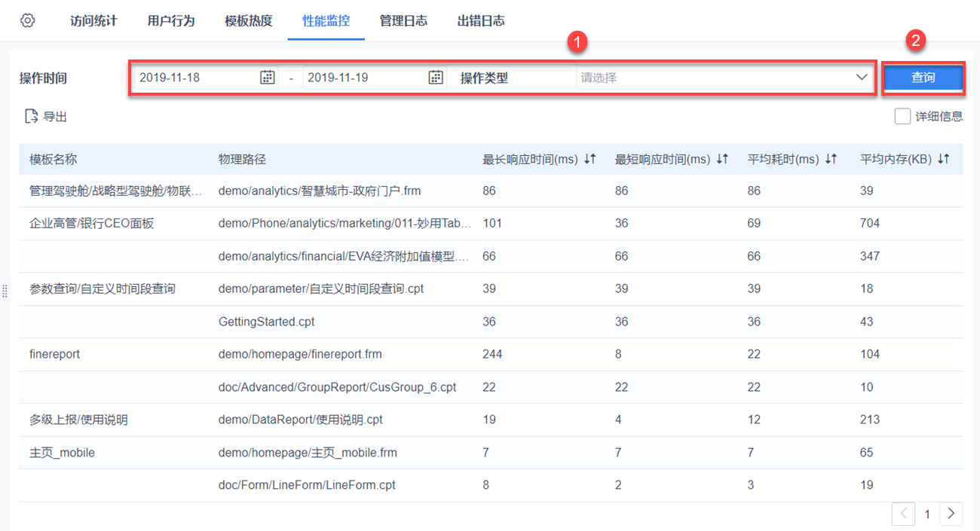Click doc/Form/LineForm/LineForm.cpt path cell
Image resolution: width=980 pixels, height=531 pixels.
pos(307,485)
